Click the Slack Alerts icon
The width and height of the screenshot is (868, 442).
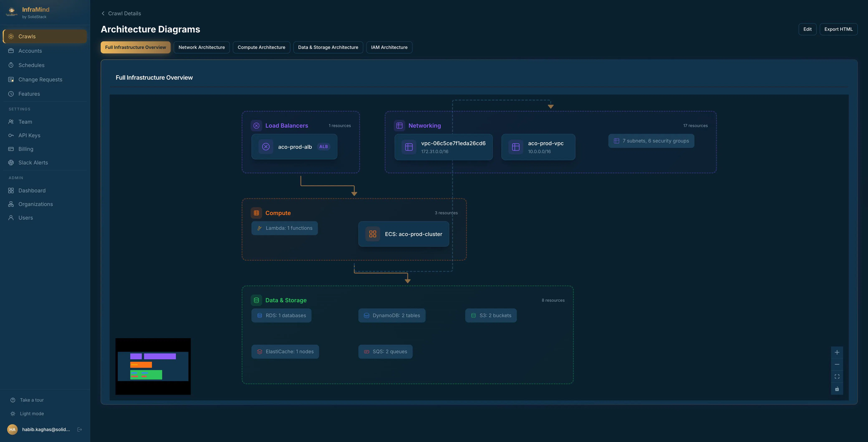click(x=11, y=163)
